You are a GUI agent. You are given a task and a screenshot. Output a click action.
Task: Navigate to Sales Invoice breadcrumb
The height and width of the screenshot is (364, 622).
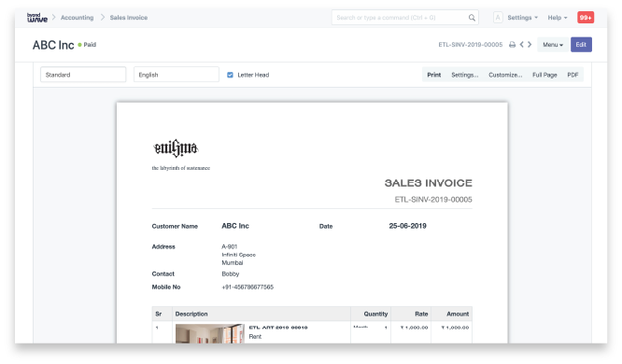pyautogui.click(x=129, y=18)
